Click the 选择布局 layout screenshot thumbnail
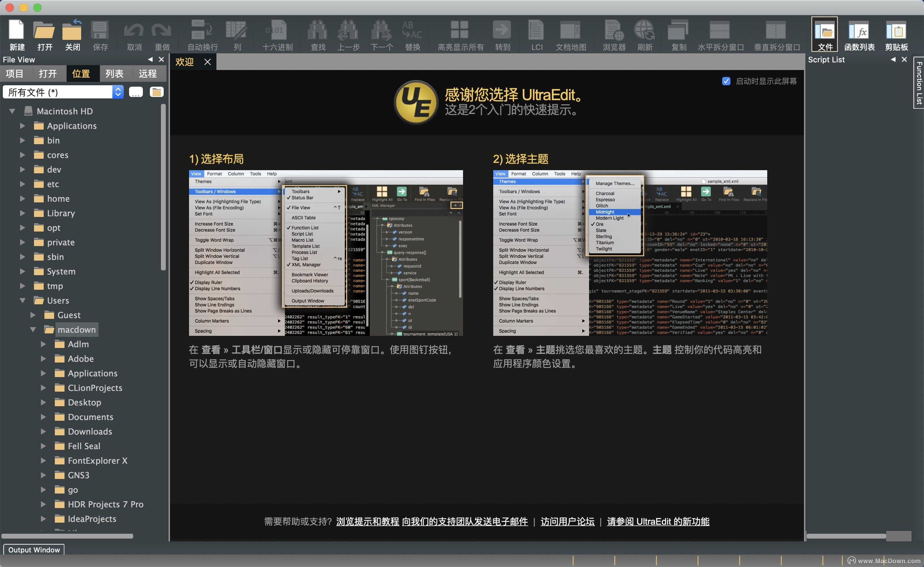This screenshot has height=567, width=924. click(326, 253)
